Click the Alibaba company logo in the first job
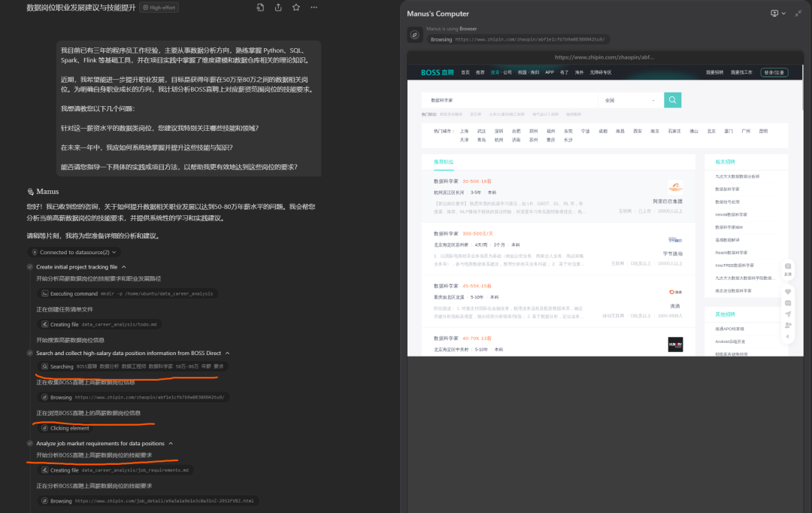The height and width of the screenshot is (513, 812). [675, 187]
